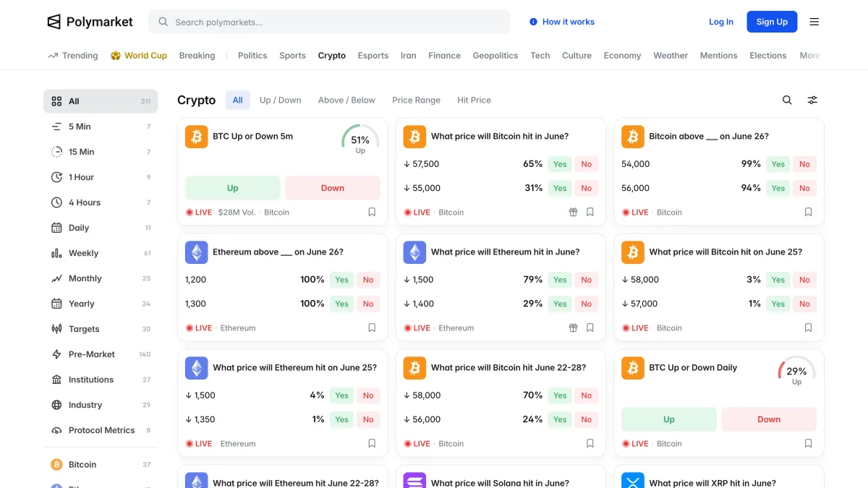
Task: Open the Targets sidebar category
Action: 101,329
